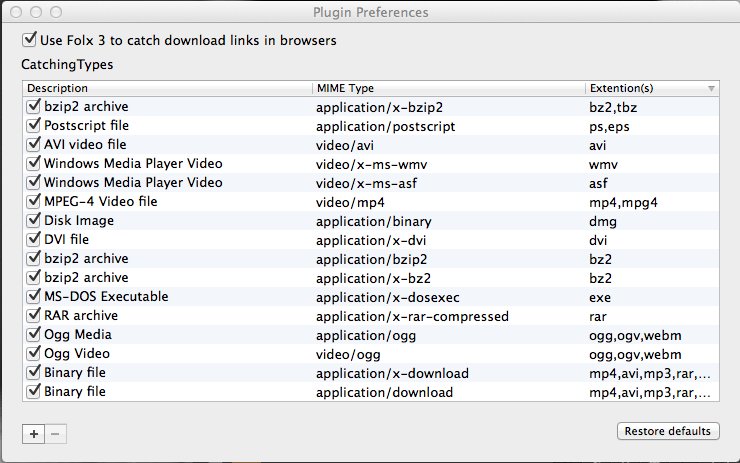Select the video/mp4 MIME type cell
The width and height of the screenshot is (740, 463).
point(355,202)
